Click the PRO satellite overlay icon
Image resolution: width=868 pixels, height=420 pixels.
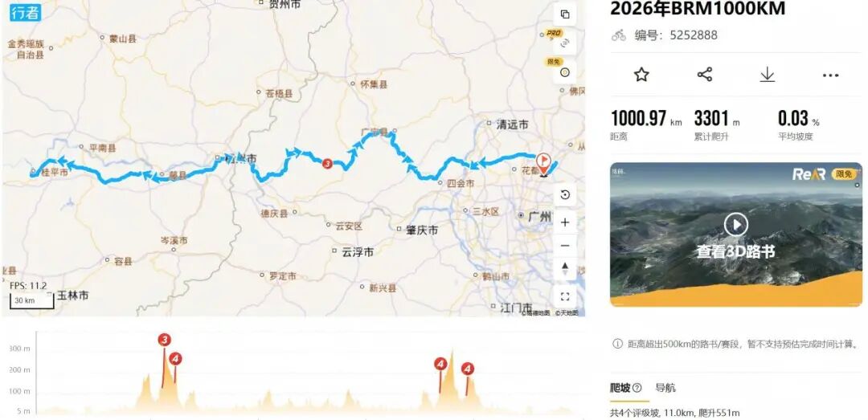click(x=565, y=42)
